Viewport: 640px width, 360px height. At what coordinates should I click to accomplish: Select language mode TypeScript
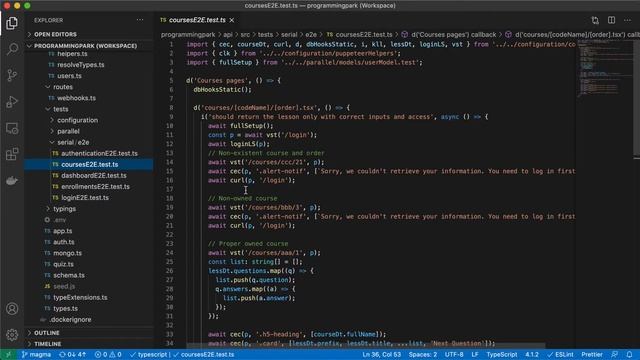pos(502,355)
